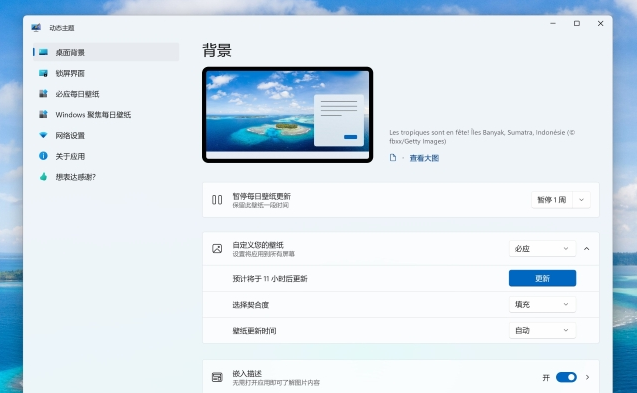Click the caption icon beside 嵌入描述
Image resolution: width=637 pixels, height=393 pixels.
[217, 377]
